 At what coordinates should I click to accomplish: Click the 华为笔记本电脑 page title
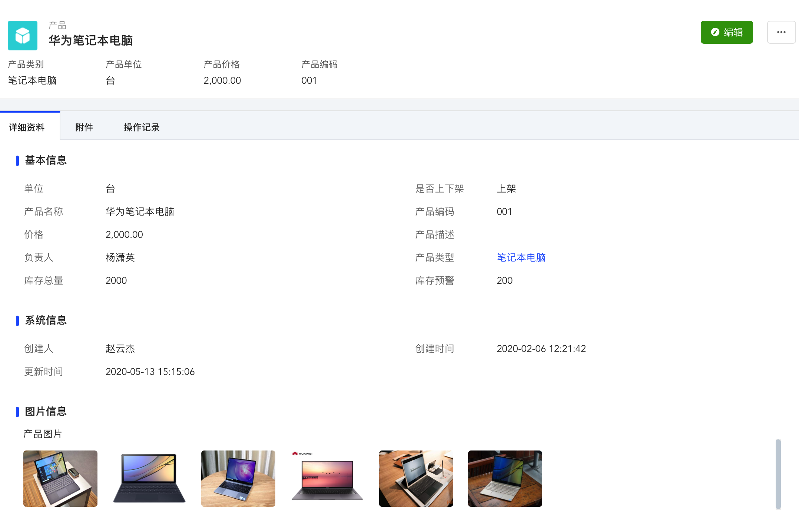91,40
